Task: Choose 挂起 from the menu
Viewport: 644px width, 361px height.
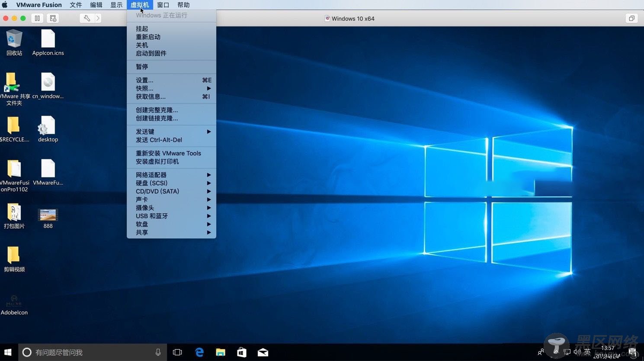Action: pyautogui.click(x=171, y=29)
